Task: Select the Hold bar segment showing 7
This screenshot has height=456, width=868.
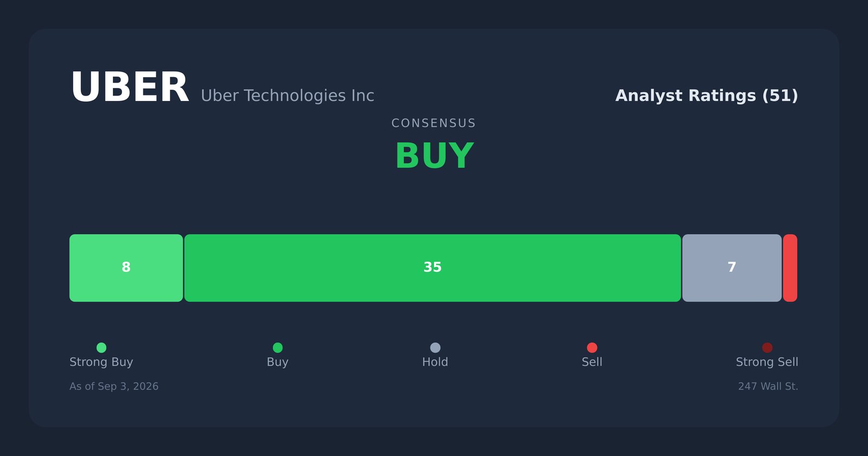Action: click(732, 268)
